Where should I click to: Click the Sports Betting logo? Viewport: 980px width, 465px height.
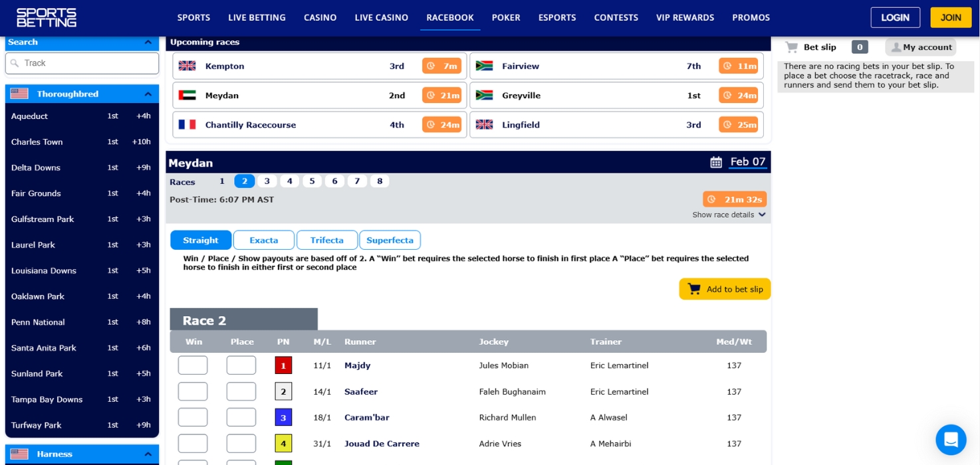[47, 17]
